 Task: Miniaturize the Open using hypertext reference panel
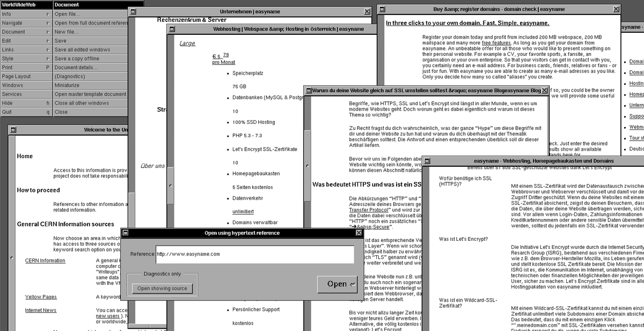pos(126,233)
